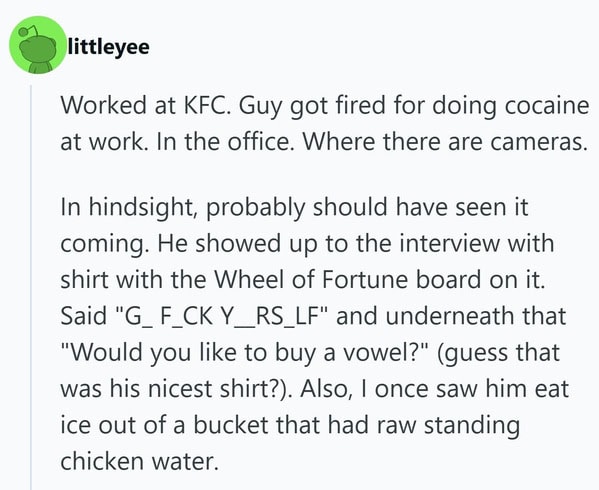Open littleyee's user profile
This screenshot has height=490, width=599.
click(108, 47)
